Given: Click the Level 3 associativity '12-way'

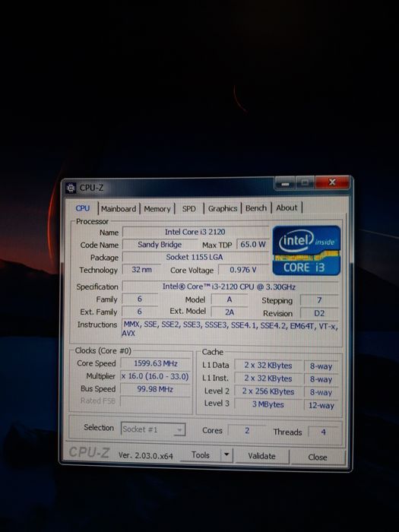Looking at the screenshot, I should (x=321, y=405).
